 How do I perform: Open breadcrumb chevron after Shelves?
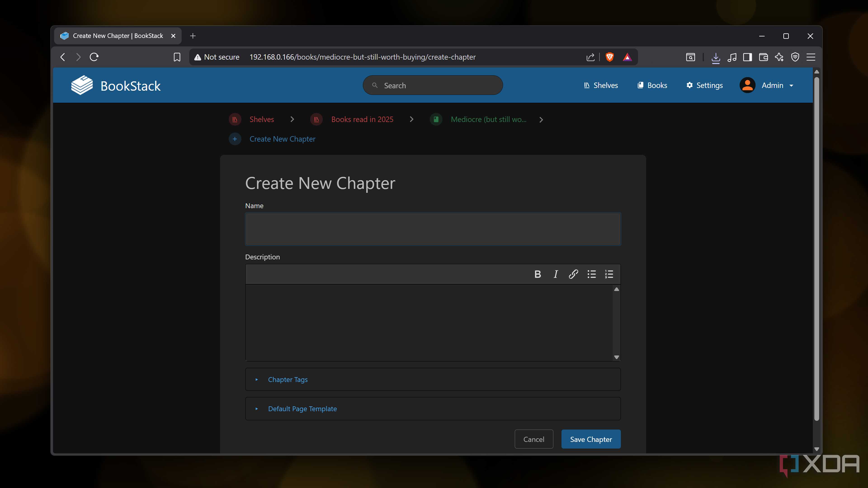292,119
